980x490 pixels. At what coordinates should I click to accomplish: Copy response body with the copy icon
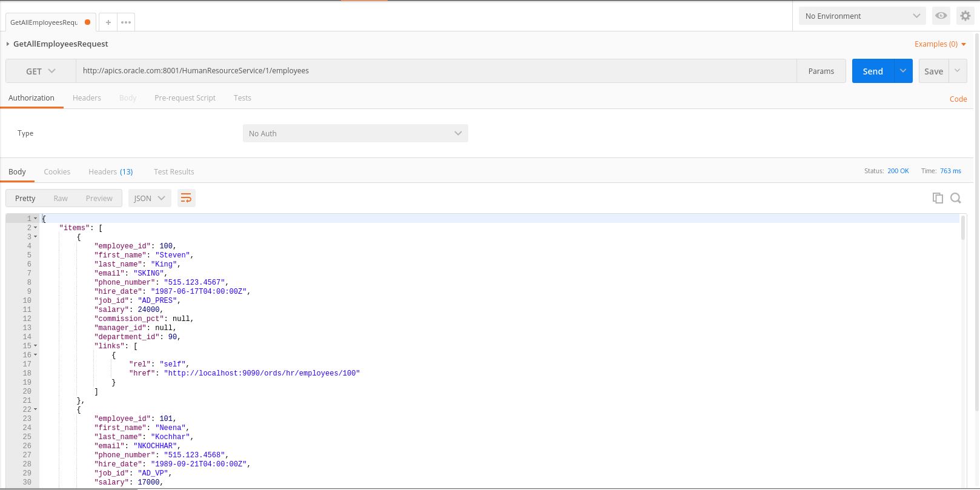(x=938, y=198)
